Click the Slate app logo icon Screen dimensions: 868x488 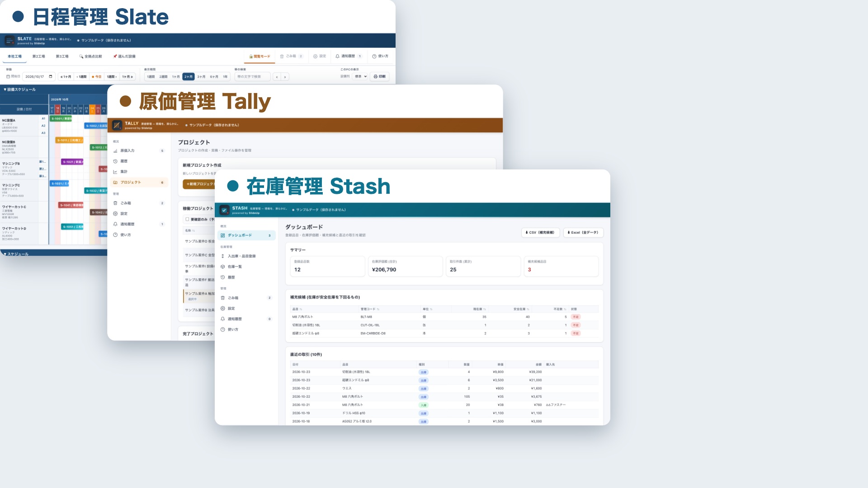[x=9, y=41]
